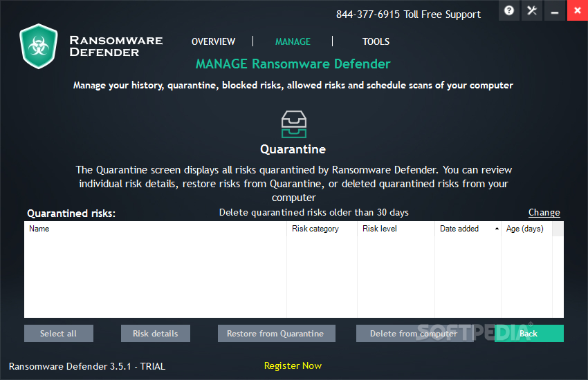Screen dimensions: 588x380
Task: Sort list by the Name column
Action: [155, 229]
